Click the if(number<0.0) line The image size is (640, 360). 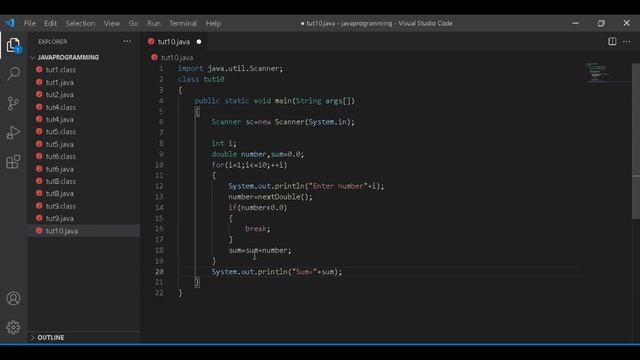click(258, 207)
